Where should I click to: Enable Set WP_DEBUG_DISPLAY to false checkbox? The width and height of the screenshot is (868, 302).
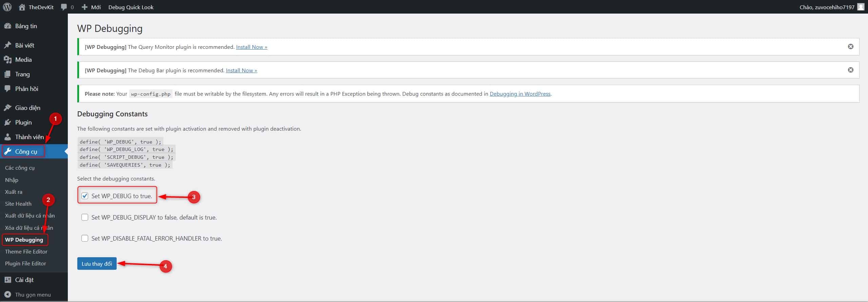tap(85, 217)
